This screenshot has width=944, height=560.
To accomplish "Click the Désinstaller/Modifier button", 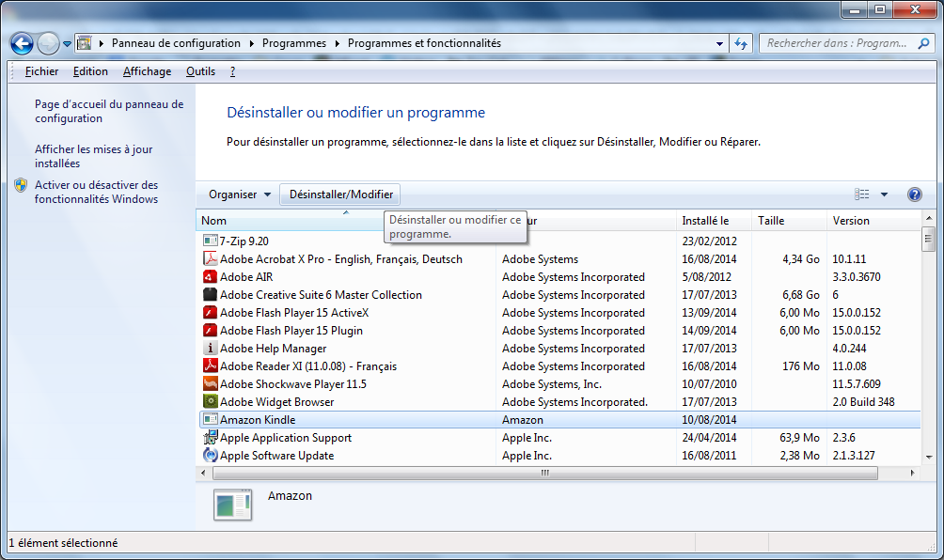I will (340, 194).
